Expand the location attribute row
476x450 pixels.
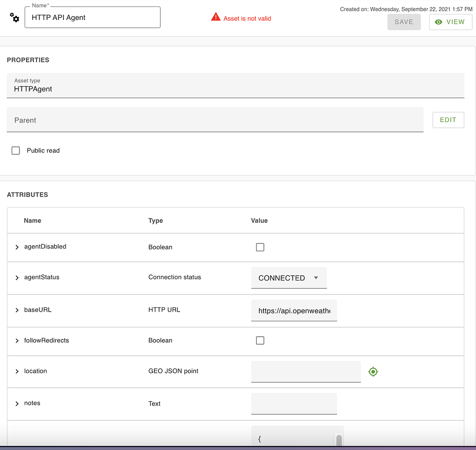pyautogui.click(x=17, y=371)
